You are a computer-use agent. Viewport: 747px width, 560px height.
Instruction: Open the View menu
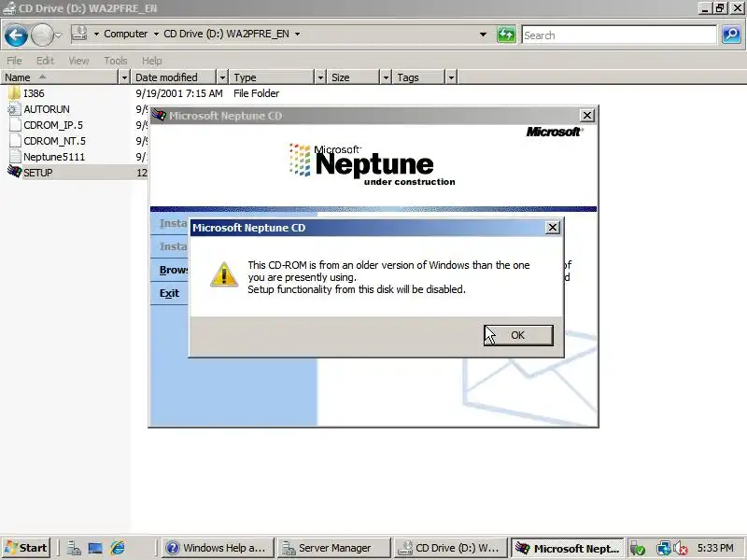78,61
